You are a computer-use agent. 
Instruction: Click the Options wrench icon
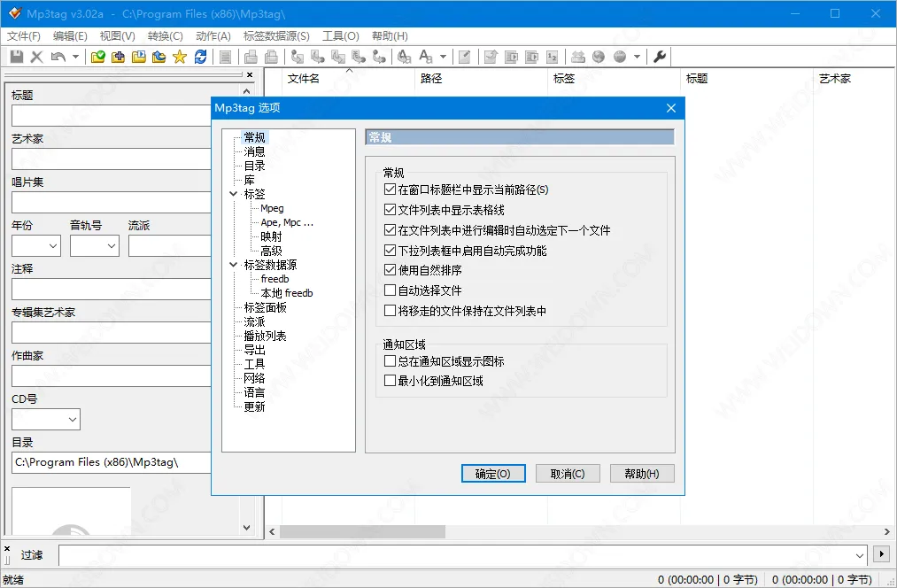(660, 57)
